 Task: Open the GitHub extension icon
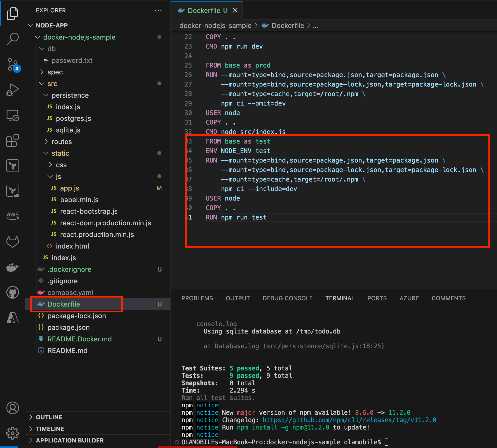12,292
